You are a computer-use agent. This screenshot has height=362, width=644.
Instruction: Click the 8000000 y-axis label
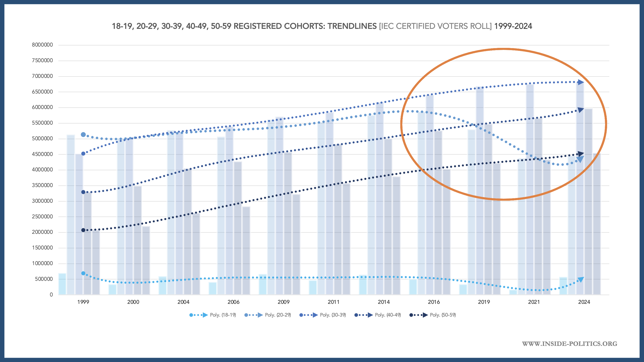(x=42, y=45)
